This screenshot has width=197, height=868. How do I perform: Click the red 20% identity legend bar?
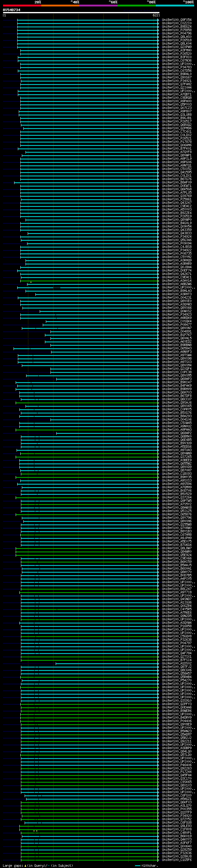tap(22, 6)
